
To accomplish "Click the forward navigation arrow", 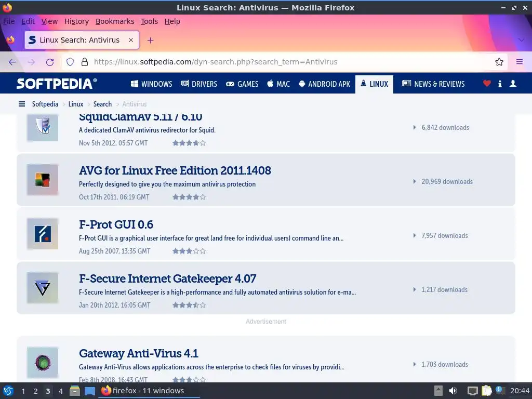I will click(31, 62).
